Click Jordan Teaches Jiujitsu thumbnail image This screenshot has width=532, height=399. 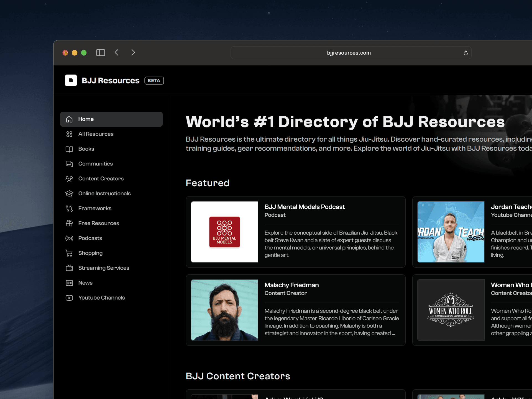[451, 232]
